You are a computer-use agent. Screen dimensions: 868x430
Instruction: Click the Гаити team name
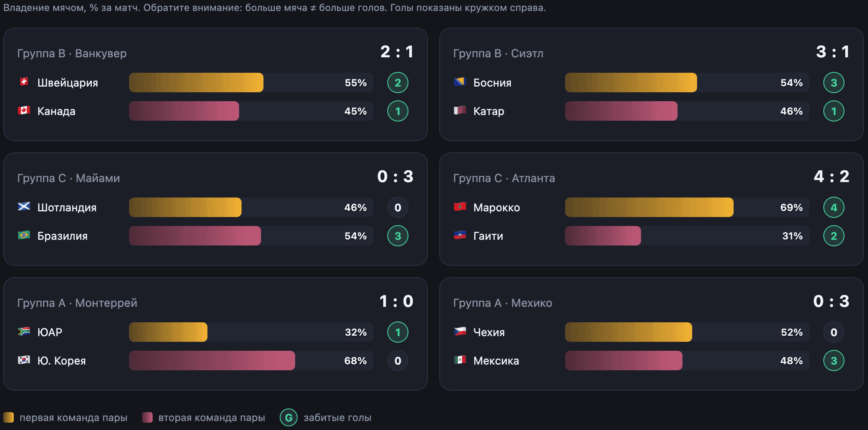click(488, 236)
